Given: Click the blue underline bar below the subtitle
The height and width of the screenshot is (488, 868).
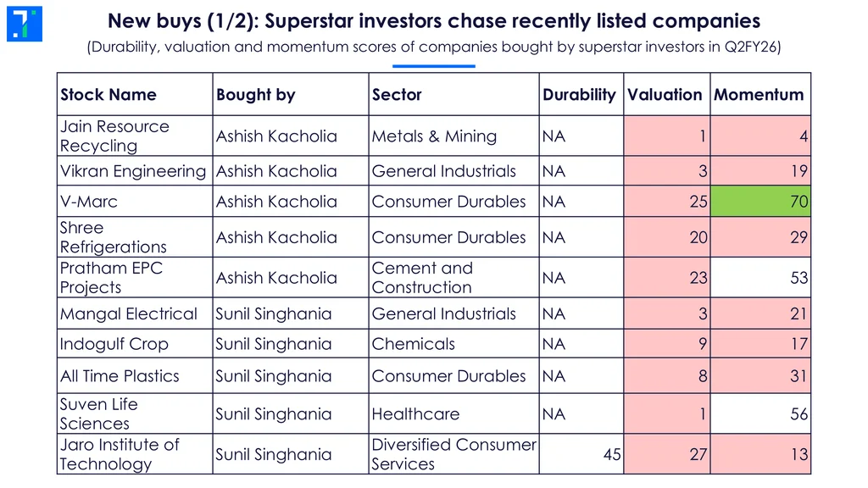Looking at the screenshot, I should [434, 65].
